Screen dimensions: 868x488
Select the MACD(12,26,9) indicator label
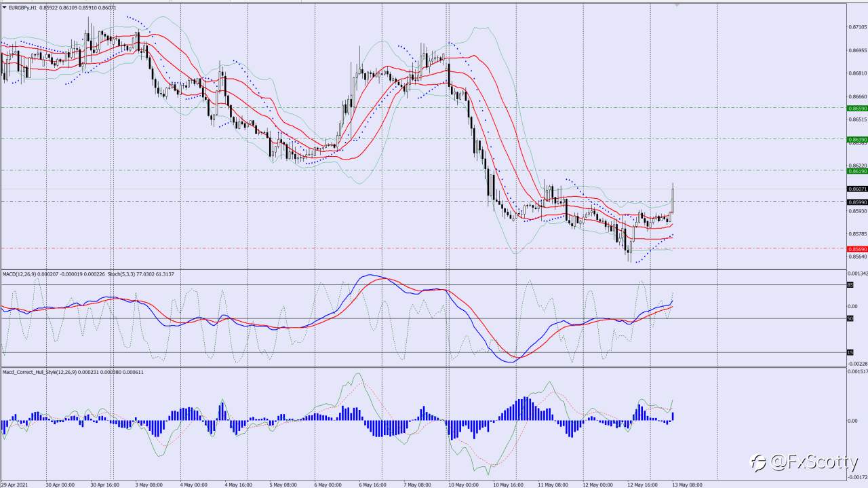click(19, 274)
